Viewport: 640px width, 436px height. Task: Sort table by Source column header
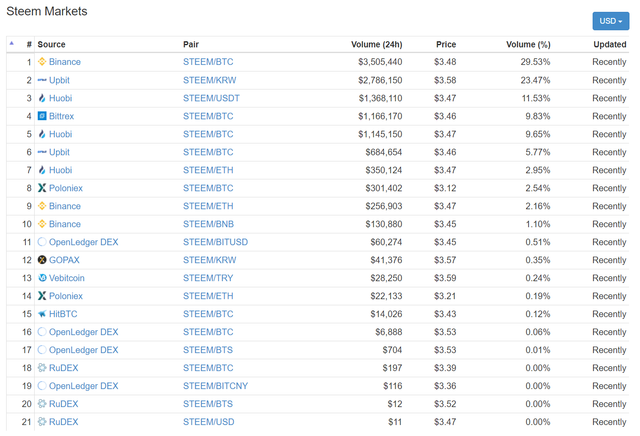click(51, 44)
